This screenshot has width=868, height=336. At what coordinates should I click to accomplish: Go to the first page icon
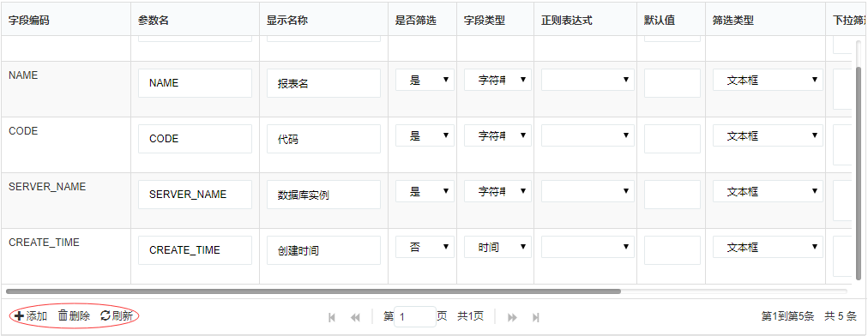pos(332,317)
